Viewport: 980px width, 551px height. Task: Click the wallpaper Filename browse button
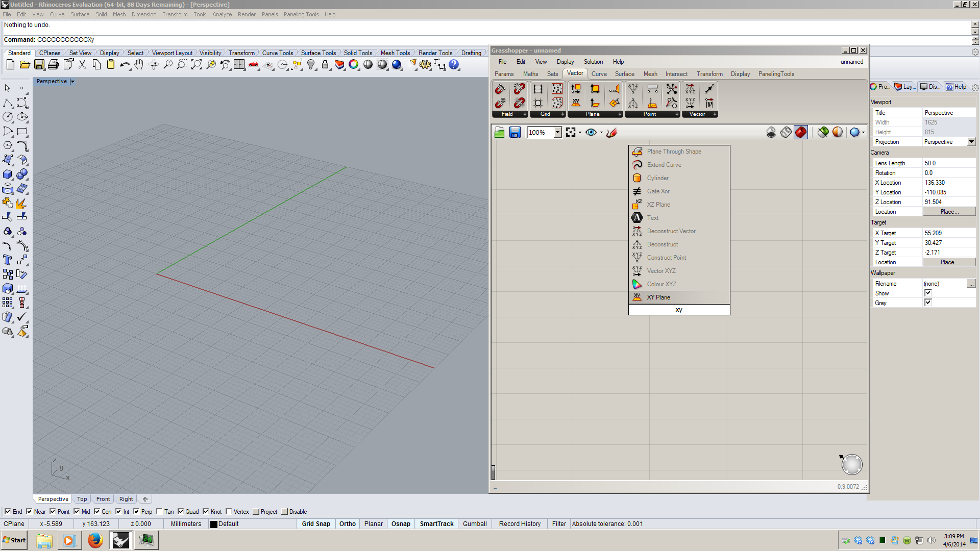[x=971, y=283]
